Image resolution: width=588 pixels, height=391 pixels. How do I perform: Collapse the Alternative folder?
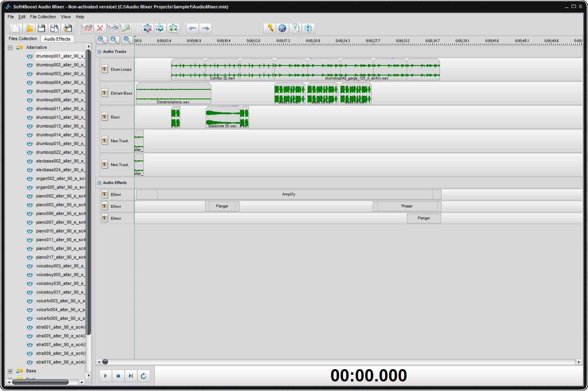coord(10,48)
